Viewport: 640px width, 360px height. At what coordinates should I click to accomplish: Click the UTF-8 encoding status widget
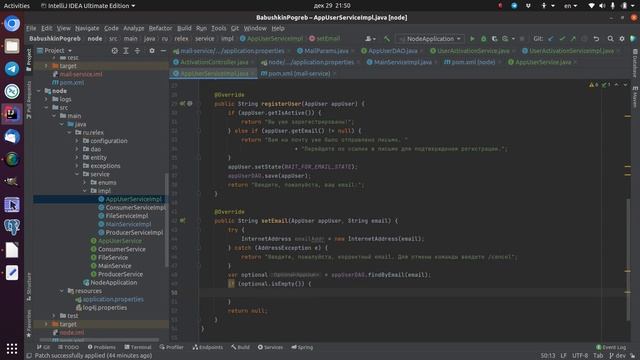tap(580, 356)
